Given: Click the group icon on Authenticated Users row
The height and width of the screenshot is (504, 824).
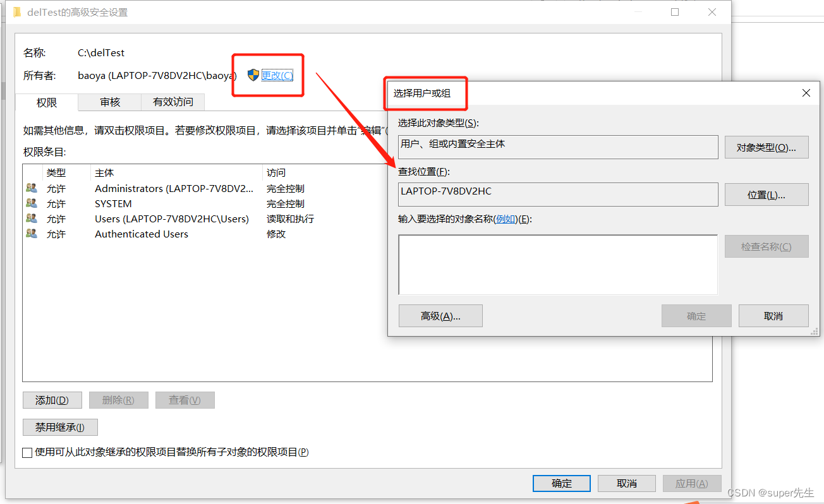Looking at the screenshot, I should [x=32, y=234].
